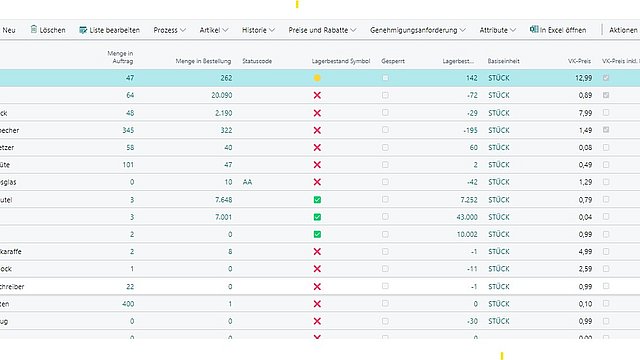
Task: Sort by Menge in Auftrag column header
Action: click(120, 57)
